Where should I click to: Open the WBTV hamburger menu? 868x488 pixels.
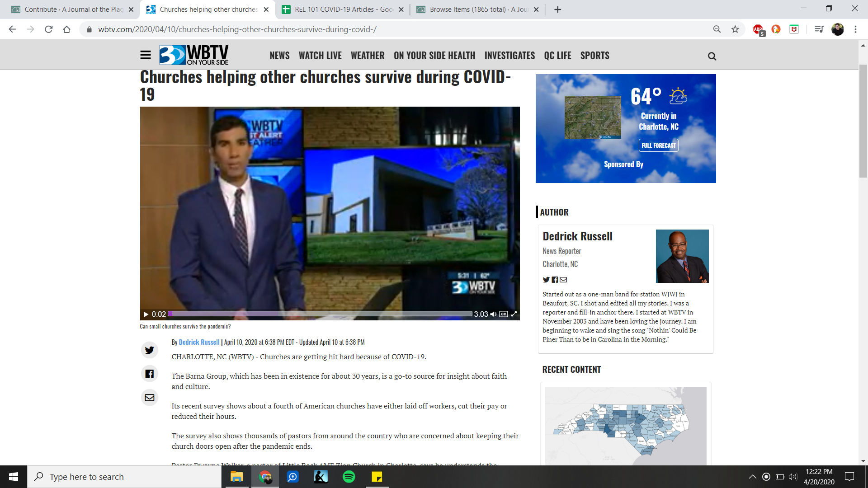click(145, 55)
